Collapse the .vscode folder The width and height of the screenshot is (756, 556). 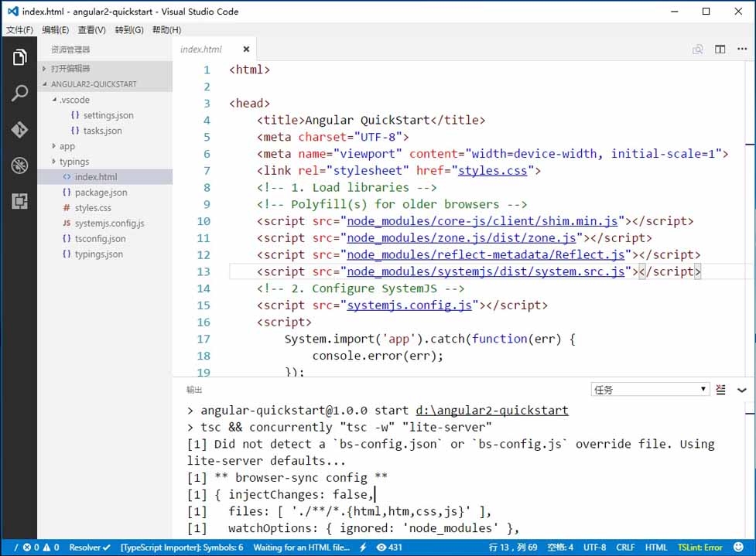pos(74,100)
